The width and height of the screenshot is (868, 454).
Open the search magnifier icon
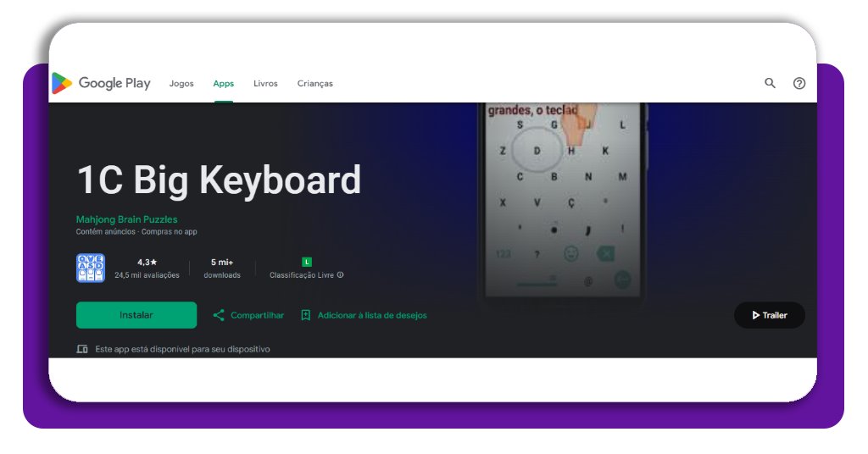pos(770,83)
